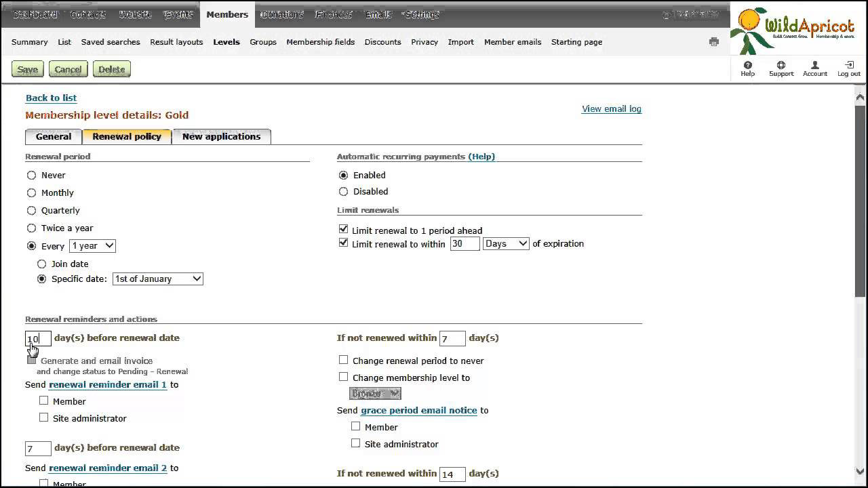Screen dimensions: 868x488
Task: Open the Contacts main menu
Action: coord(88,14)
